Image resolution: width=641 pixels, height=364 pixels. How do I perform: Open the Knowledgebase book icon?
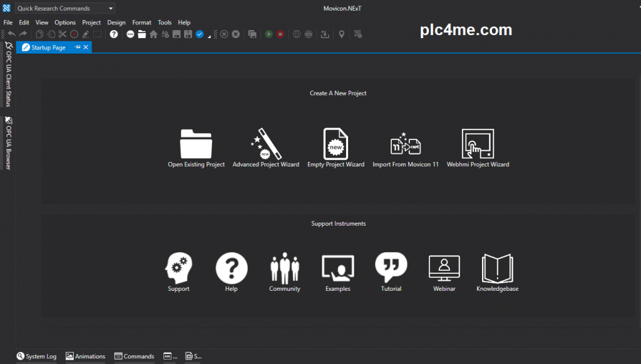(x=498, y=268)
